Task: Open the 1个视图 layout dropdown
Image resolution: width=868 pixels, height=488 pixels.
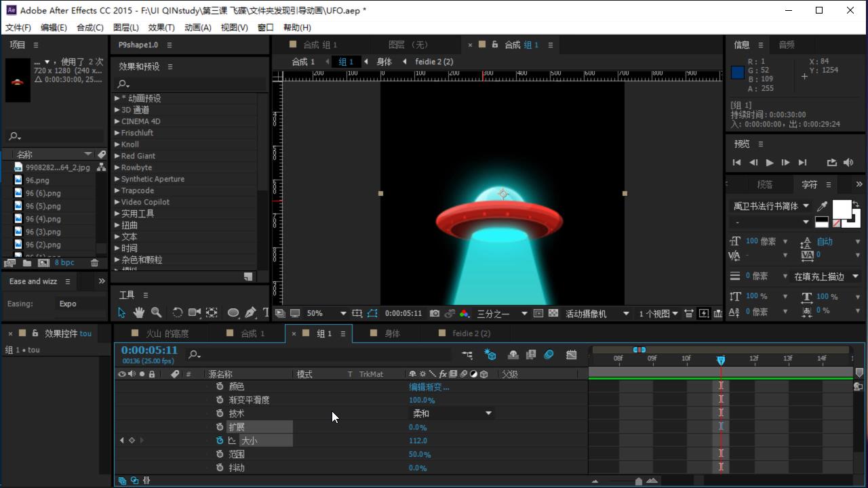Action: [x=658, y=314]
